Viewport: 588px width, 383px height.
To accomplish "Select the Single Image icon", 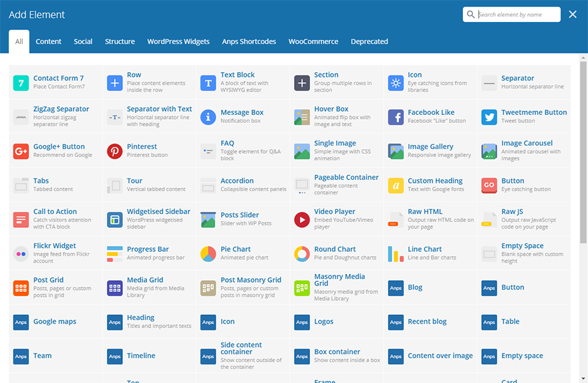I will point(302,151).
